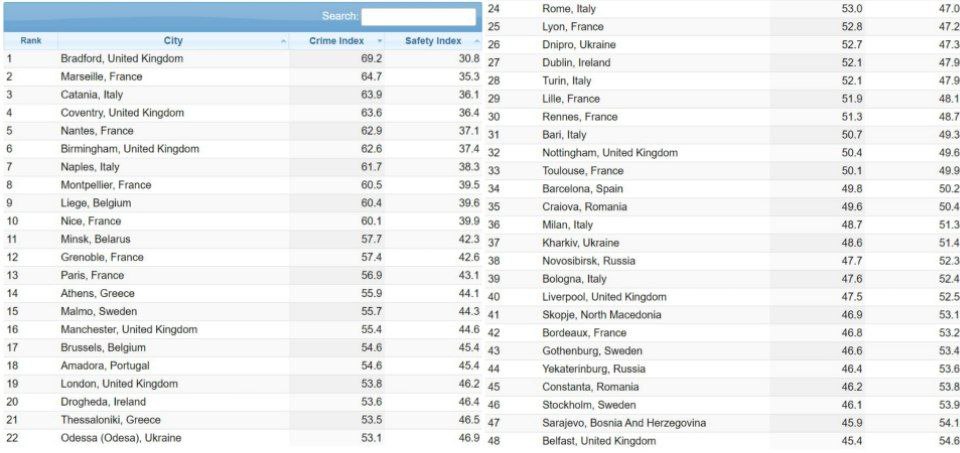Click the Safety Index header label

tap(432, 41)
